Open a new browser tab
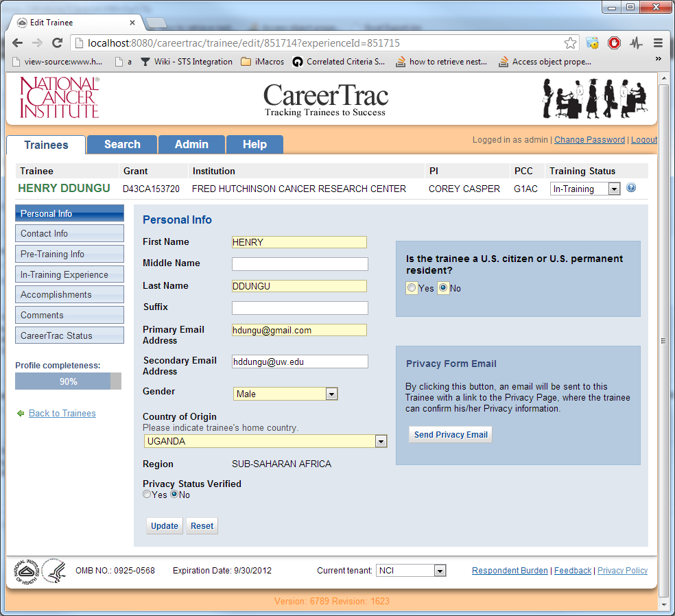The image size is (675, 616). tap(156, 23)
